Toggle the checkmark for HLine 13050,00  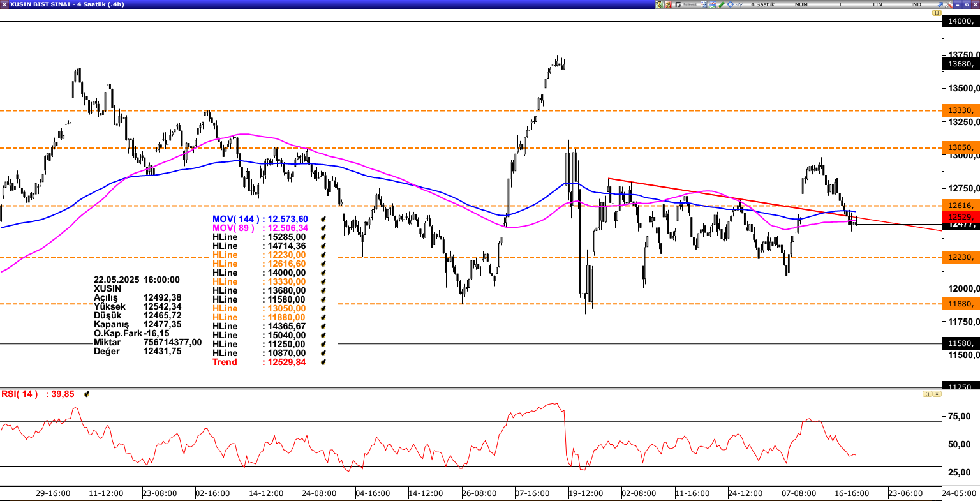(323, 308)
